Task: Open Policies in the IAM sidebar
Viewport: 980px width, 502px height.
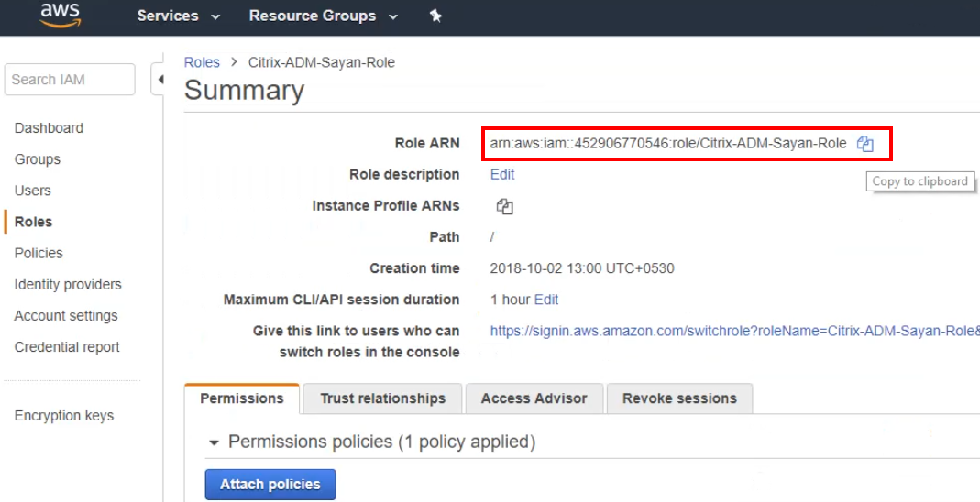Action: tap(39, 253)
